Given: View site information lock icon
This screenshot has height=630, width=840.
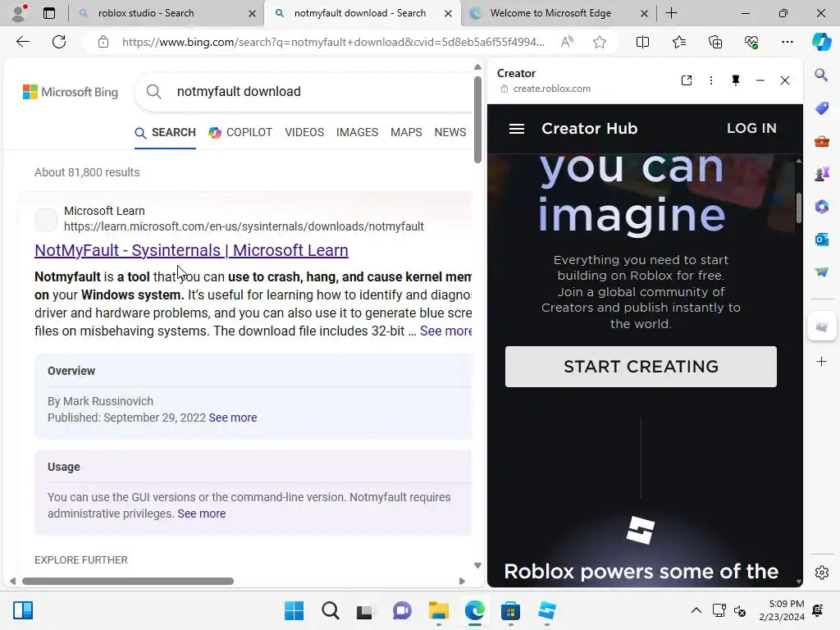Looking at the screenshot, I should pos(103,42).
